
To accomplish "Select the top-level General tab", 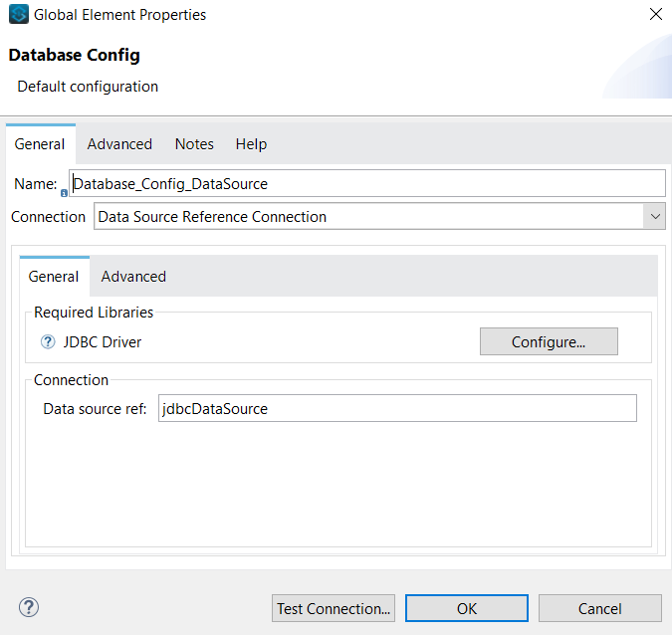I will point(40,144).
